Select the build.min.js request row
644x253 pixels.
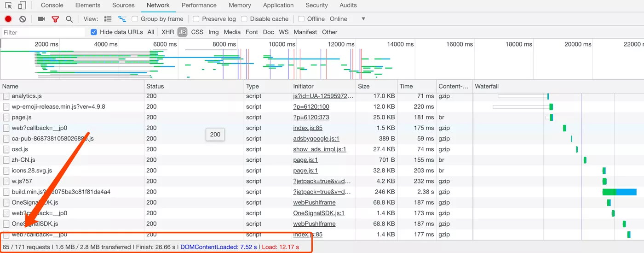tap(322, 192)
